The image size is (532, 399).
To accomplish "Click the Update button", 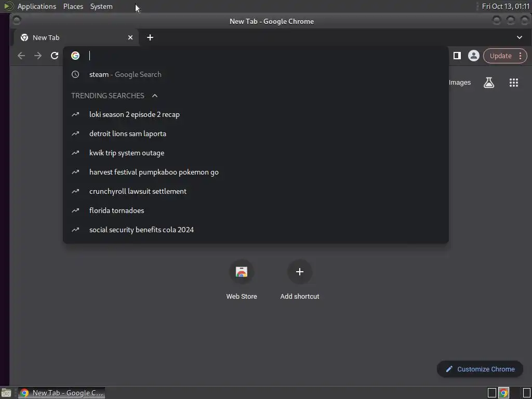I will click(x=500, y=56).
